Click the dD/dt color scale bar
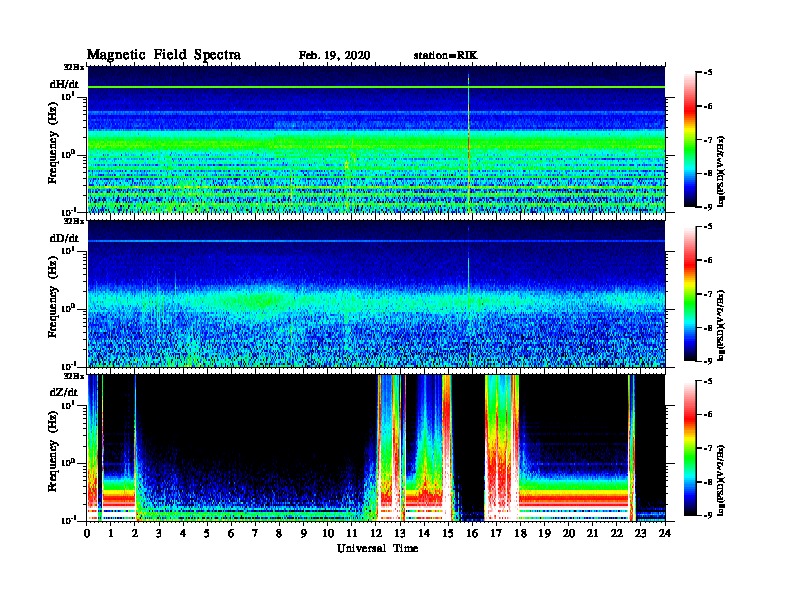Viewport: 792px width, 612px height. click(x=690, y=294)
